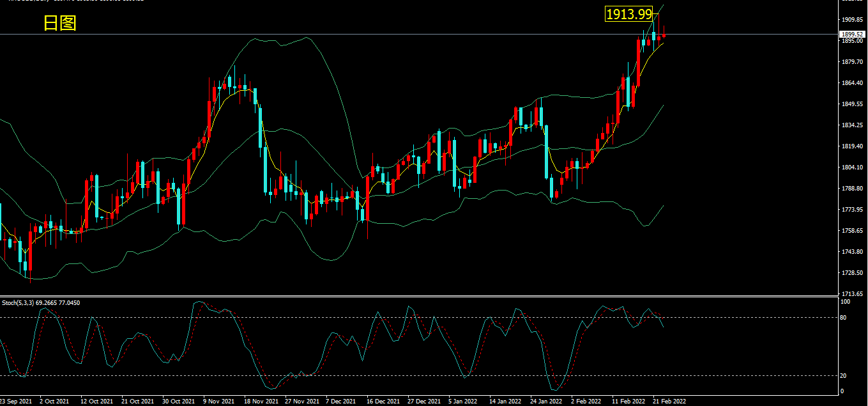
Task: Click the 1728.50 price axis label
Action: pyautogui.click(x=852, y=273)
